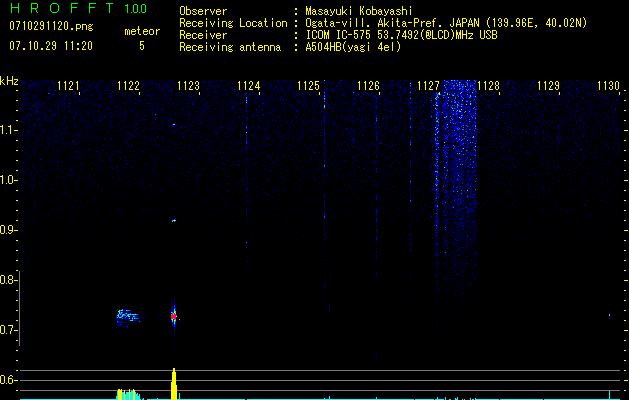This screenshot has width=629, height=400.
Task: Click the faint echo at 0.92 kHz near 1123
Action: pos(174,220)
